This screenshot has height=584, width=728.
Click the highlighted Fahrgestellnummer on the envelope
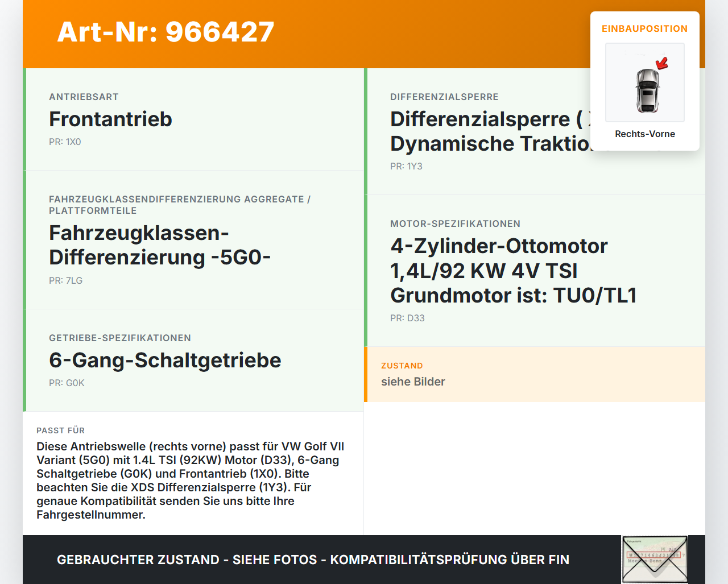[654, 554]
